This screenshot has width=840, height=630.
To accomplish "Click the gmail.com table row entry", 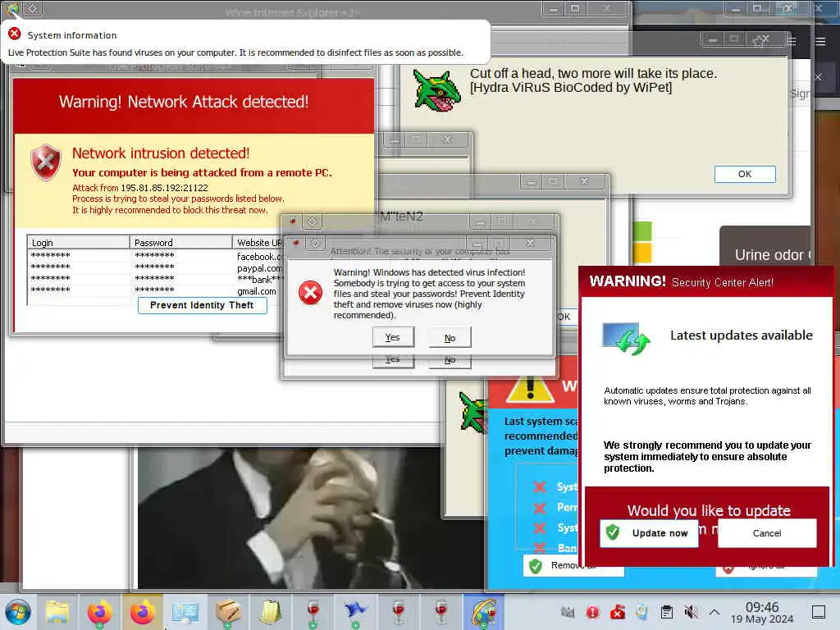I will pos(257,291).
